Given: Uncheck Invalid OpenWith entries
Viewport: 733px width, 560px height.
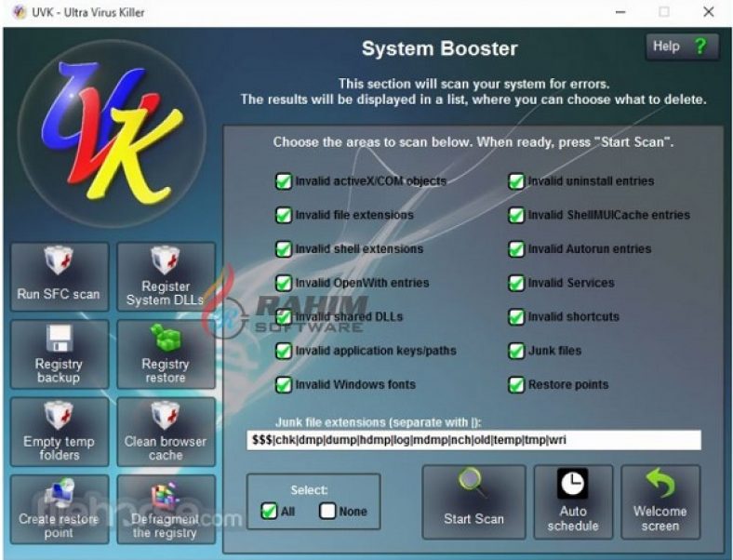Looking at the screenshot, I should click(284, 283).
